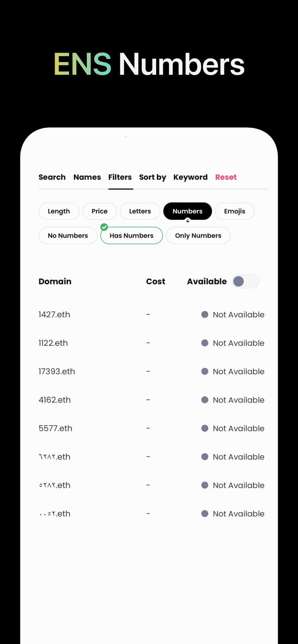
Task: Expand the Length filter options
Action: coord(59,211)
